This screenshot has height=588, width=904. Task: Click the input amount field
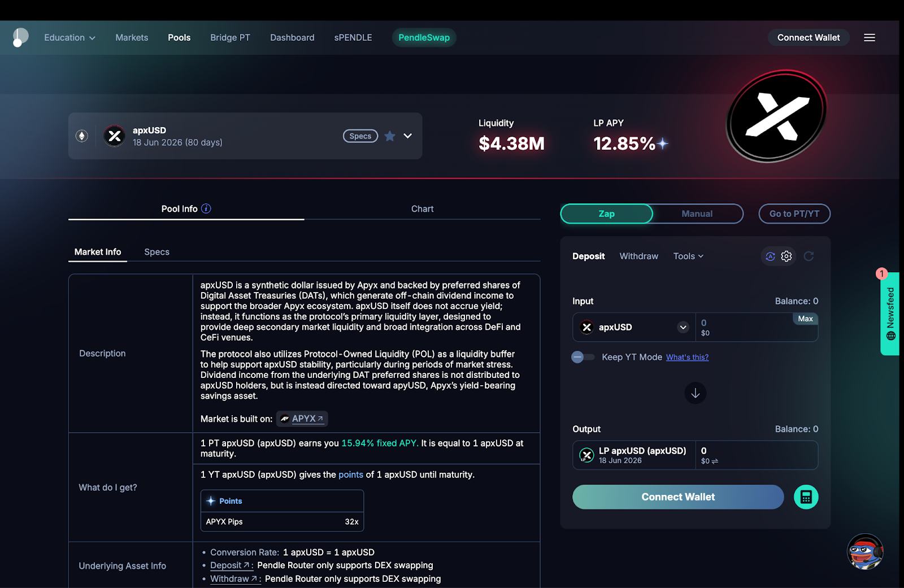757,328
